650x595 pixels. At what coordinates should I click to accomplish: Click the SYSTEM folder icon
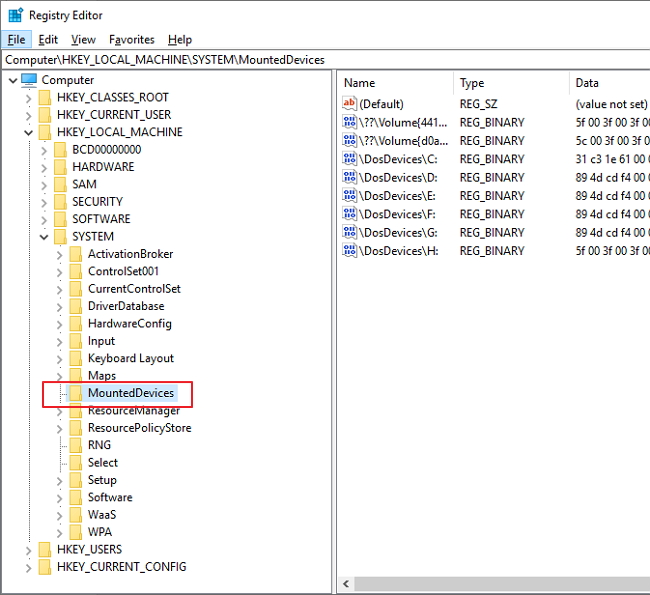(x=60, y=237)
